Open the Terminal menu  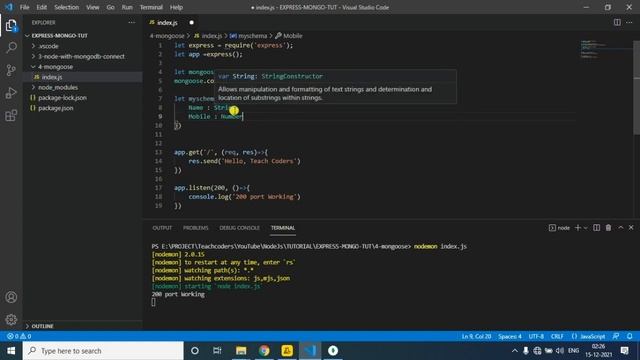click(151, 7)
